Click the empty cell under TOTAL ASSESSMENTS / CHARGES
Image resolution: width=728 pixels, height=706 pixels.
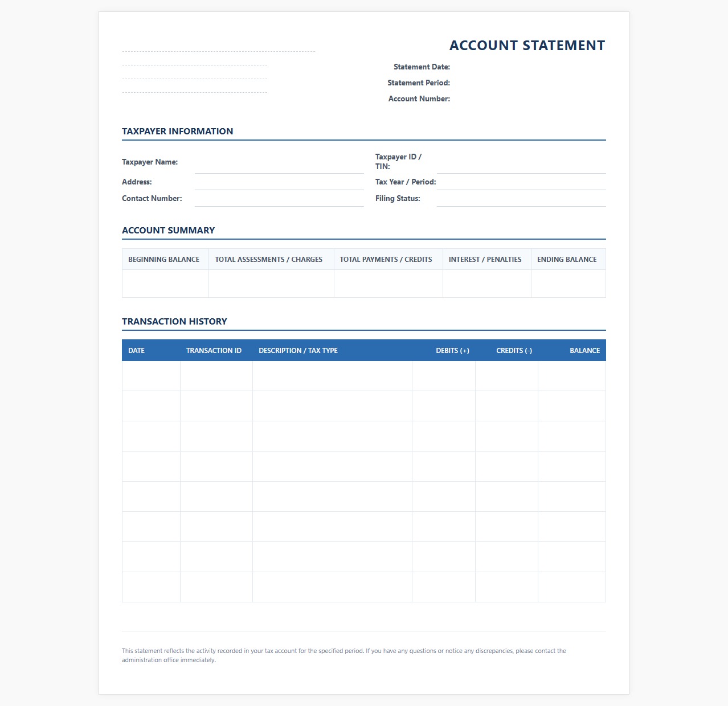pyautogui.click(x=271, y=284)
